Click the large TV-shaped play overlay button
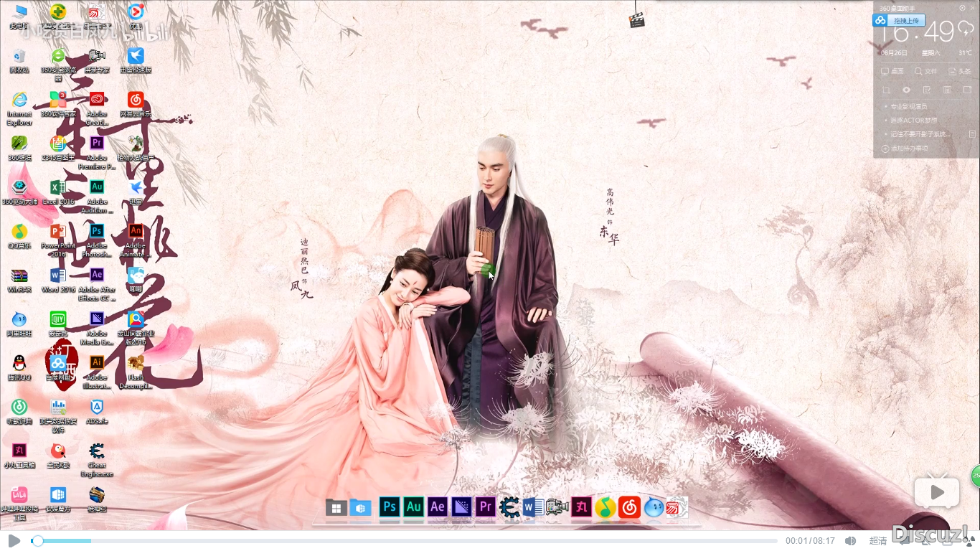This screenshot has height=551, width=980. tap(936, 491)
